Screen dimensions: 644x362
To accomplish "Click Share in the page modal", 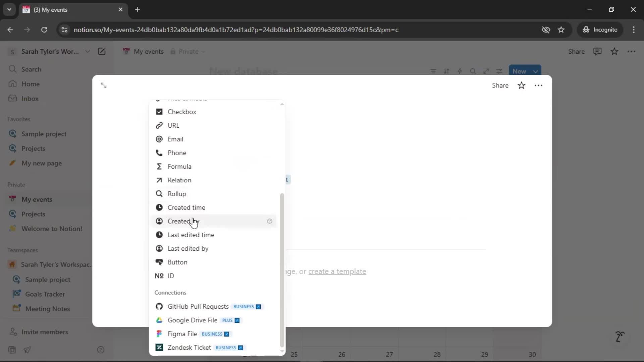I will coord(500,85).
